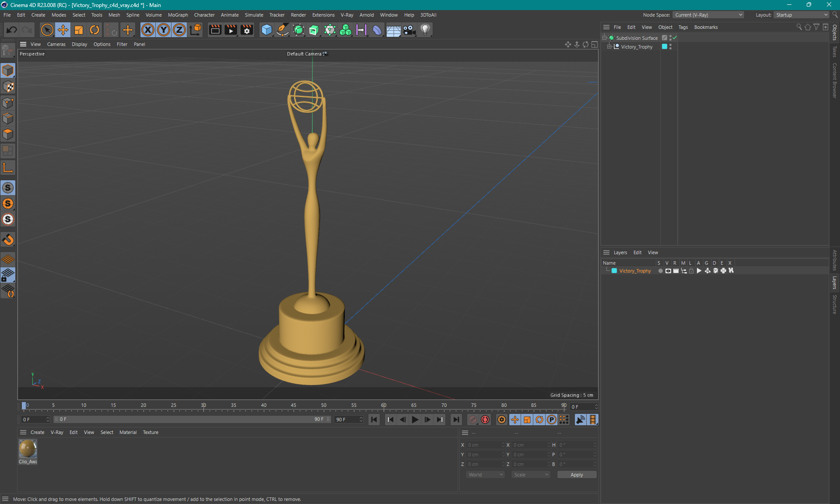Open Layers panel hamburger menu
Image resolution: width=840 pixels, height=504 pixels.
coord(606,252)
